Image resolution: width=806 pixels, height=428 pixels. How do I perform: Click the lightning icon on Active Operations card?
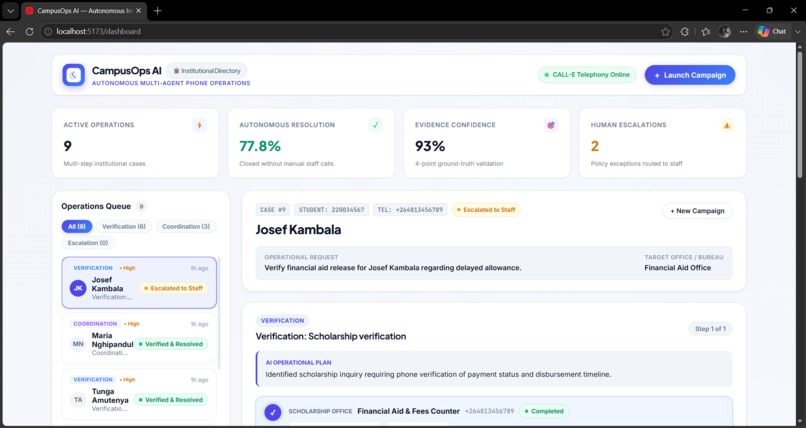[x=199, y=125]
